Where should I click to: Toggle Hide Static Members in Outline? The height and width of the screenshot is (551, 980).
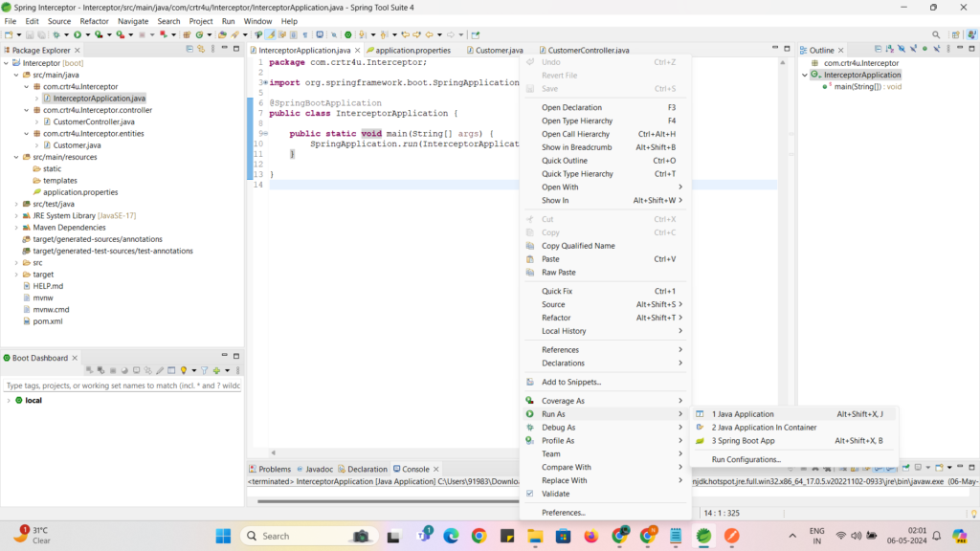pyautogui.click(x=913, y=49)
